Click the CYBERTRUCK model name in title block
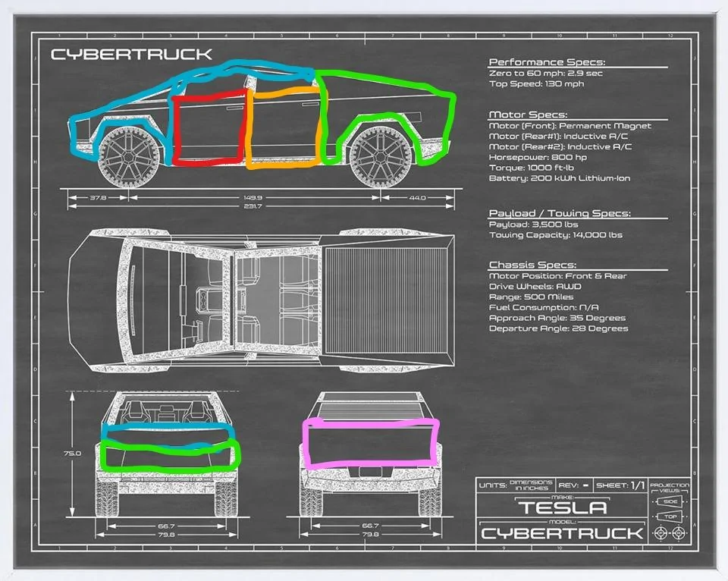728x581 pixels. coord(562,534)
